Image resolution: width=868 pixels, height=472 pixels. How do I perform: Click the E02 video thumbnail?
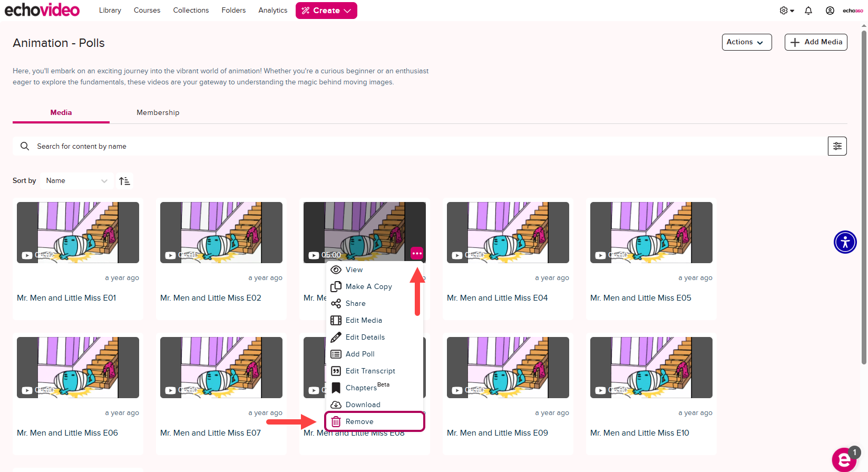221,233
